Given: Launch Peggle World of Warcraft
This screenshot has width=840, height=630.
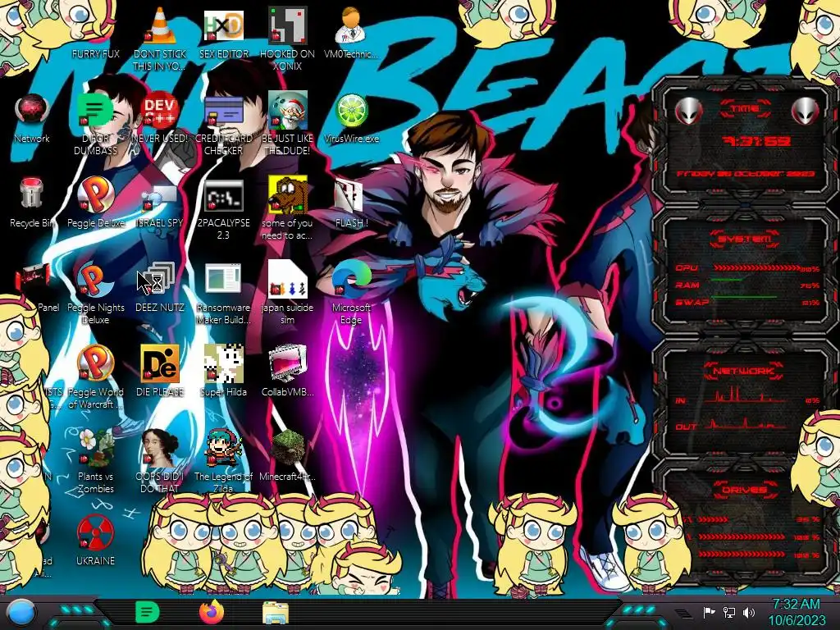Looking at the screenshot, I should 95,363.
